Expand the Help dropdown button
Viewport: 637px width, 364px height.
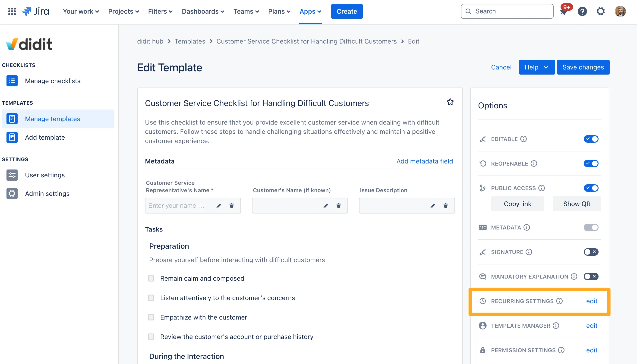pyautogui.click(x=537, y=67)
